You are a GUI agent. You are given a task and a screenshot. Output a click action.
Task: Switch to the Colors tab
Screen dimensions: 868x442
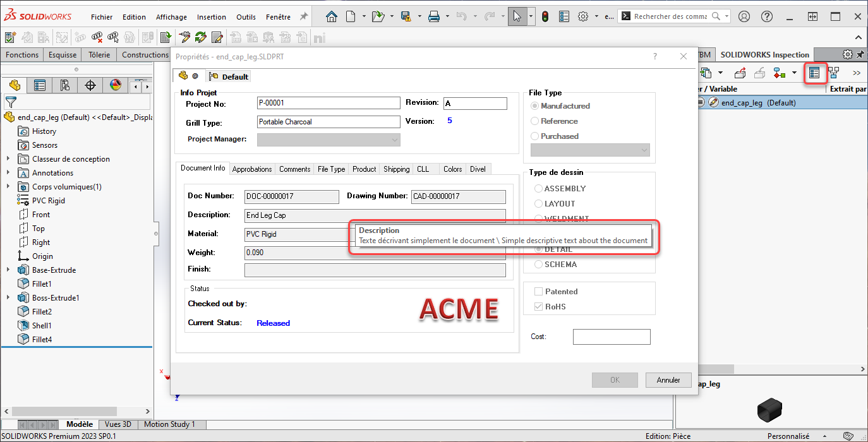tap(453, 169)
